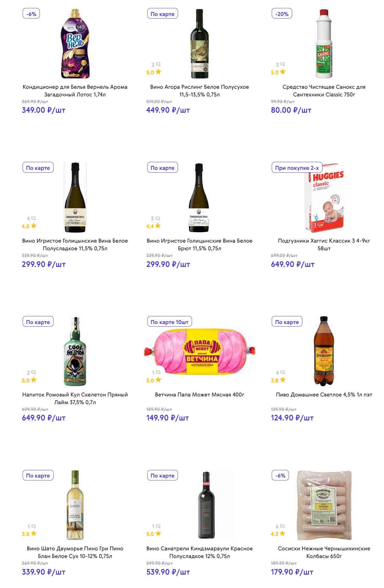Viewport: 384px width, 588px height.
Task: Click the comments icon for Санатрели Киндзмараули wine
Action: 156,526
